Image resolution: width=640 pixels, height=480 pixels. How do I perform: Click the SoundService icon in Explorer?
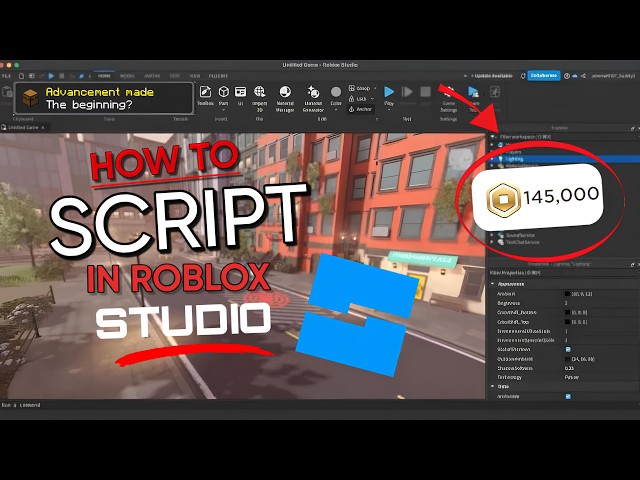(501, 235)
